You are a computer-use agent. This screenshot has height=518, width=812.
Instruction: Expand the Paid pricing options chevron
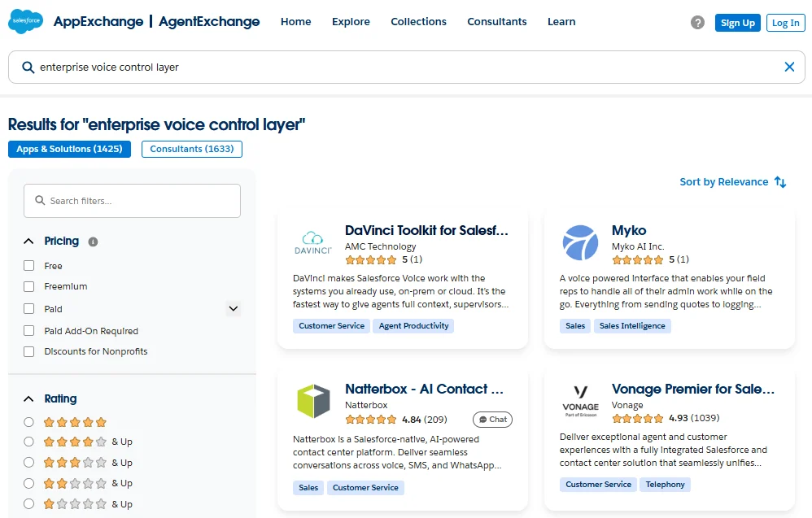(234, 309)
